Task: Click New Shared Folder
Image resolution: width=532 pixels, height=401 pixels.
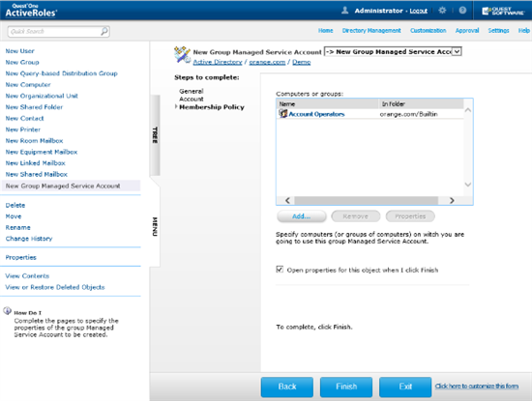Action: click(x=34, y=107)
